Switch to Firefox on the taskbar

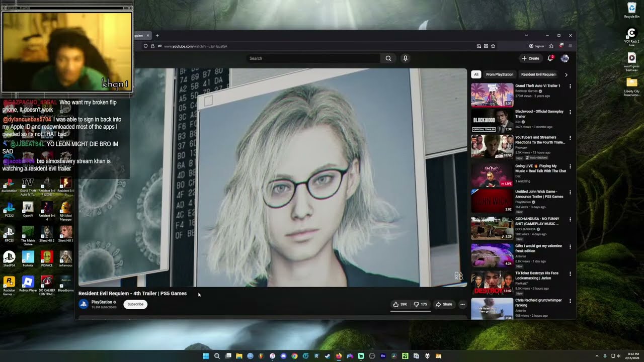coord(339,356)
